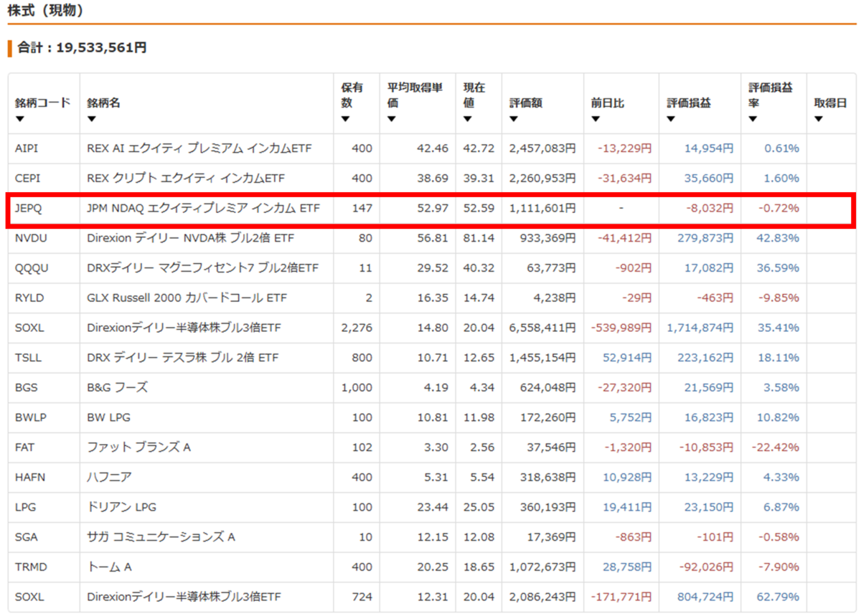
Task: Click name REX AI エクイティ プレミアム インカムETF
Action: (199, 148)
